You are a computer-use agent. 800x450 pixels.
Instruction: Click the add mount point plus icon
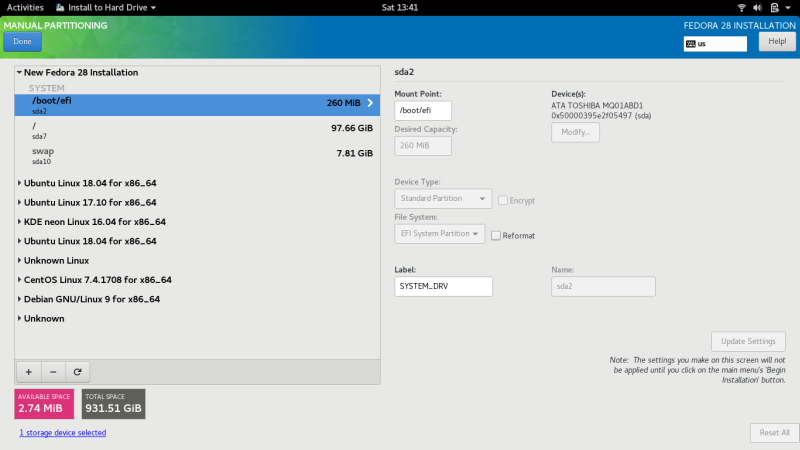(x=28, y=371)
